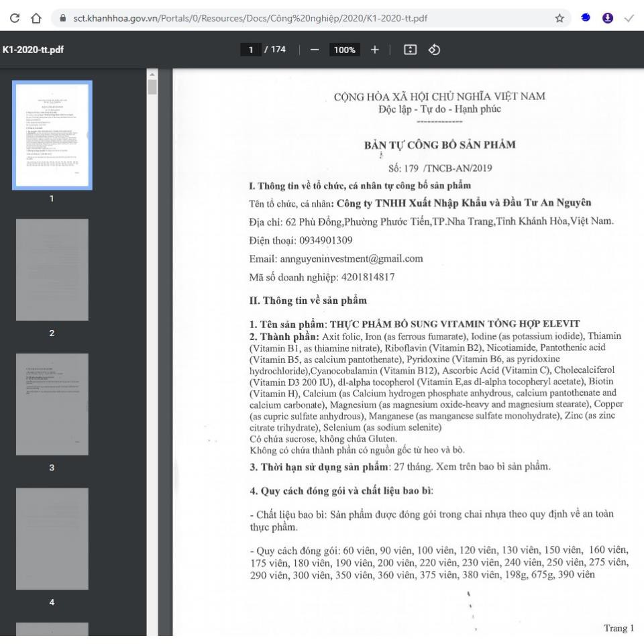Bookmark this page with the star icon
The image size is (644, 644).
tap(559, 18)
